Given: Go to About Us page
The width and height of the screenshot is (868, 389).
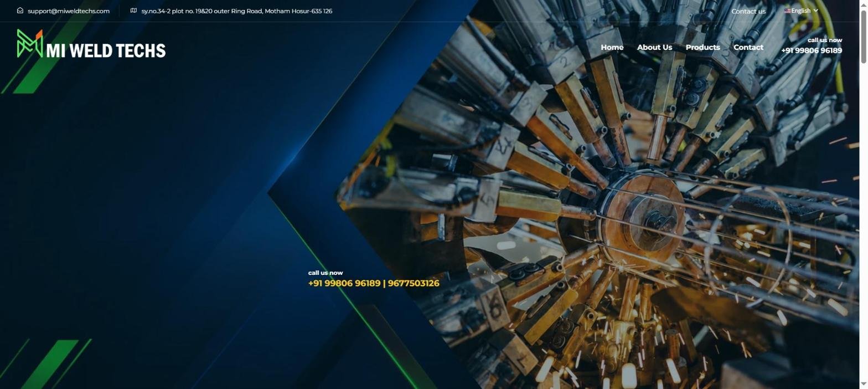Looking at the screenshot, I should (654, 47).
